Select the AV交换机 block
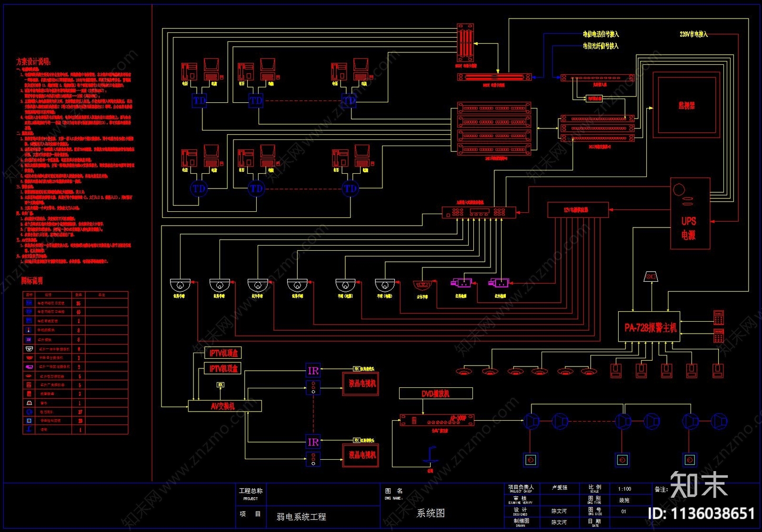 tap(225, 406)
